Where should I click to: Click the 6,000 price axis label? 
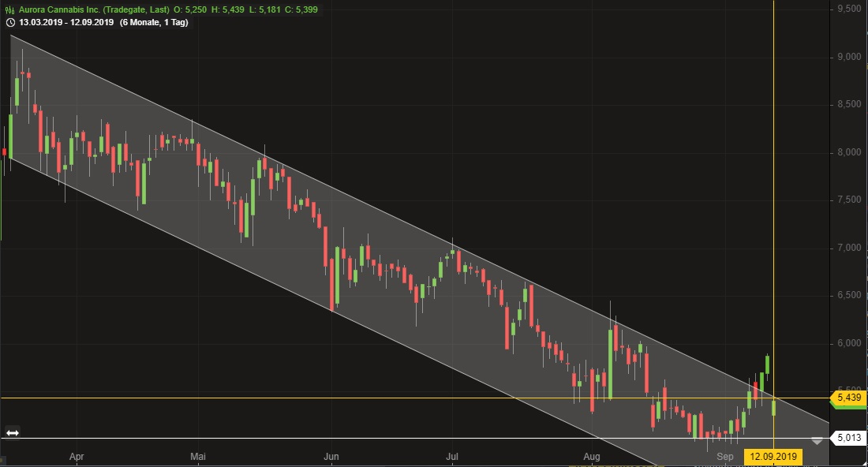click(849, 344)
